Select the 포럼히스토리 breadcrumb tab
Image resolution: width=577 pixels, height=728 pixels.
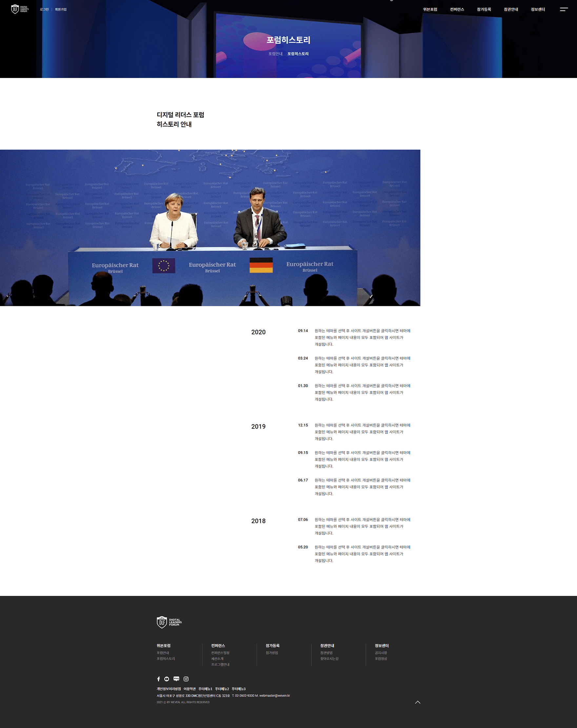tap(298, 54)
